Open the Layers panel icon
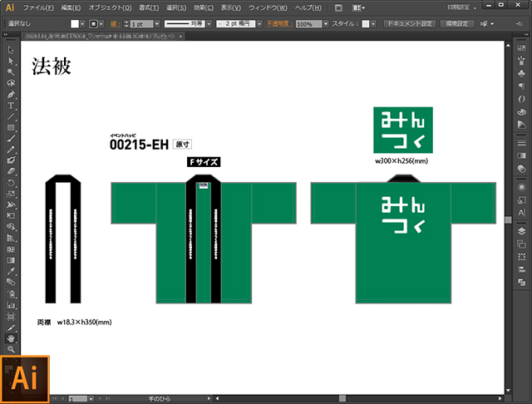This screenshot has width=532, height=404. 521,231
